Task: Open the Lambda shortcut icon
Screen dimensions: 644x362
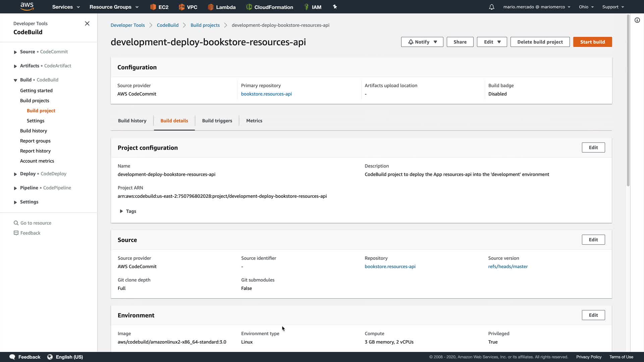Action: coord(211,7)
